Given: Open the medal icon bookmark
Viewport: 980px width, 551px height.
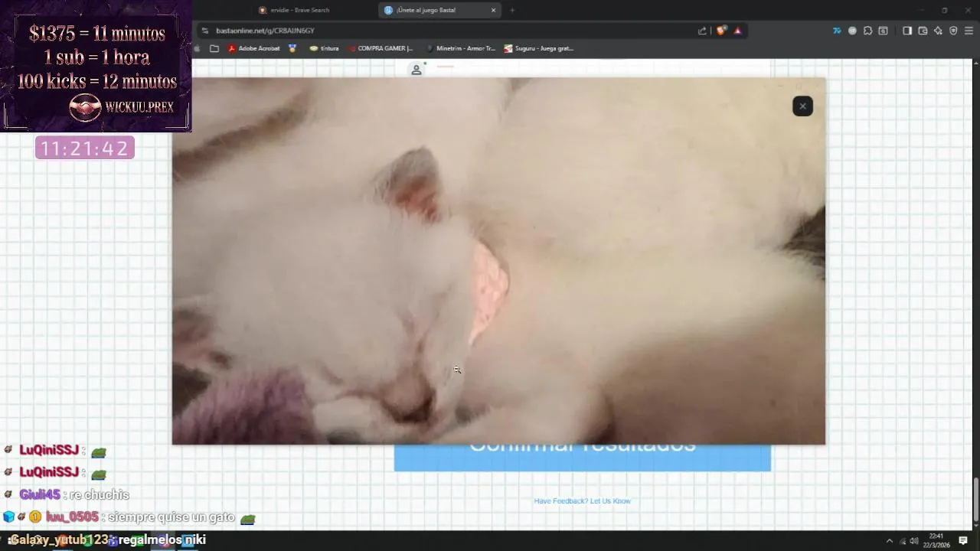Looking at the screenshot, I should 292,48.
